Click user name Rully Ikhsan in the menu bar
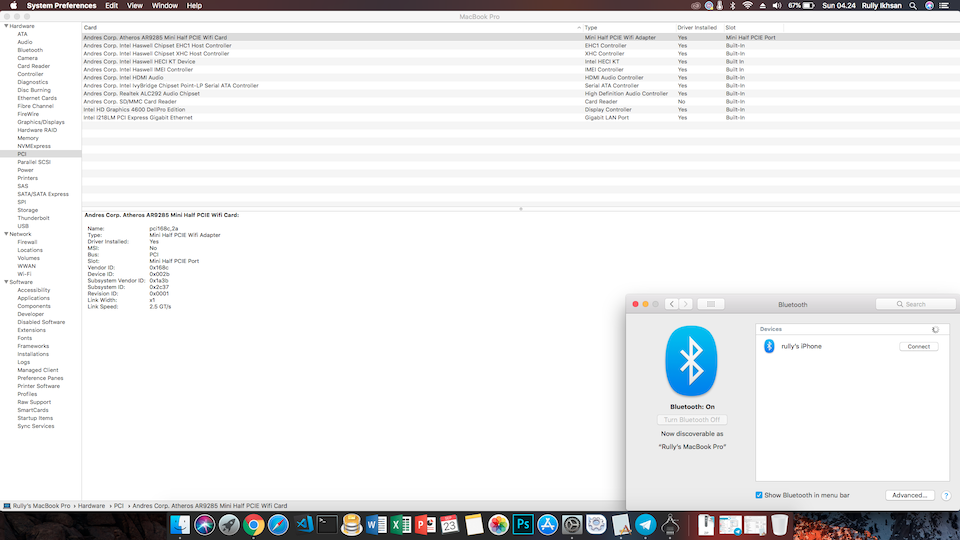The height and width of the screenshot is (540, 960). [881, 6]
